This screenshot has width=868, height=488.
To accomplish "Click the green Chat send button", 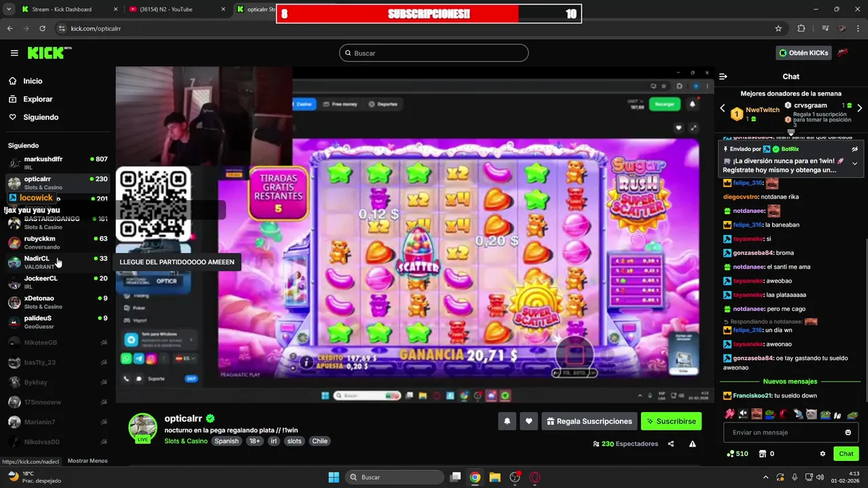I will tap(846, 453).
